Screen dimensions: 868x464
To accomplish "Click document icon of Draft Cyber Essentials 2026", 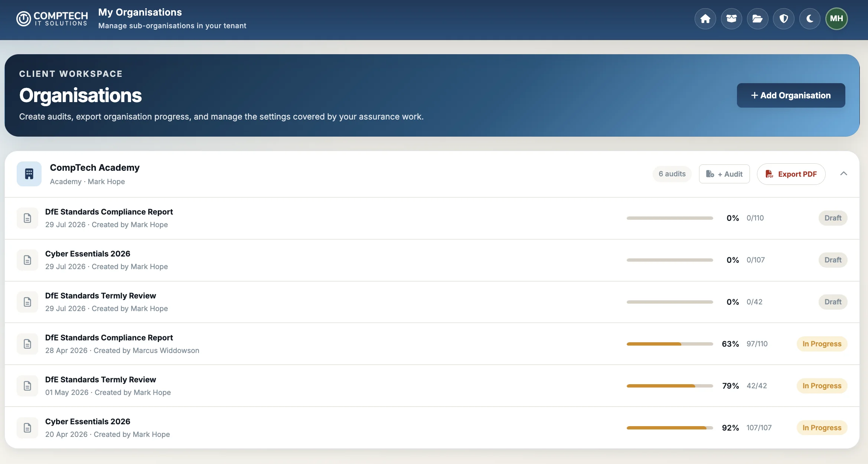I will pos(27,260).
